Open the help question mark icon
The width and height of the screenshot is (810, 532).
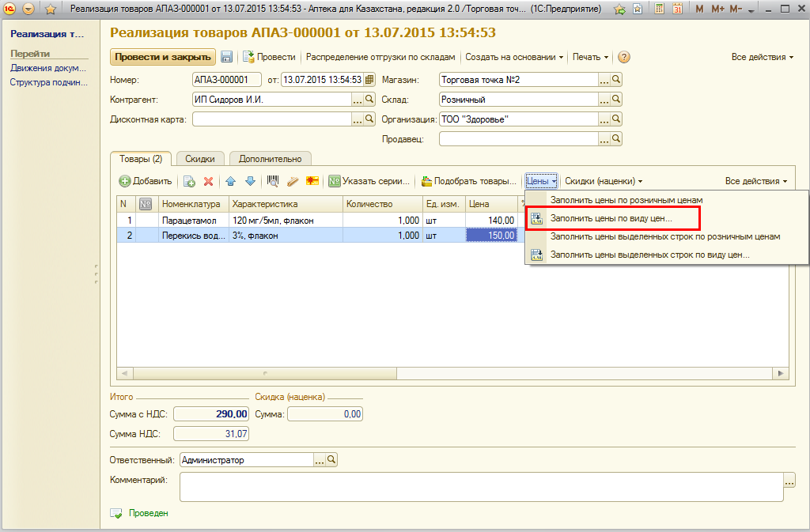624,57
